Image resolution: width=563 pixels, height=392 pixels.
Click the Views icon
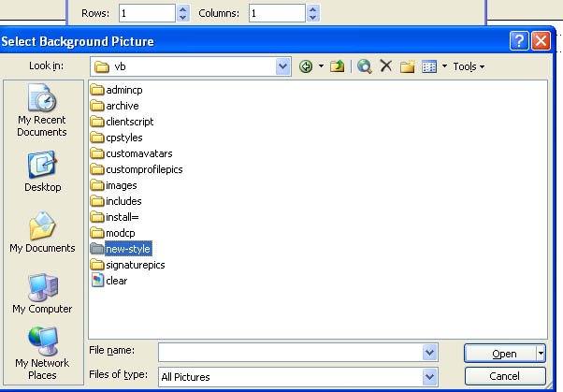tap(429, 66)
